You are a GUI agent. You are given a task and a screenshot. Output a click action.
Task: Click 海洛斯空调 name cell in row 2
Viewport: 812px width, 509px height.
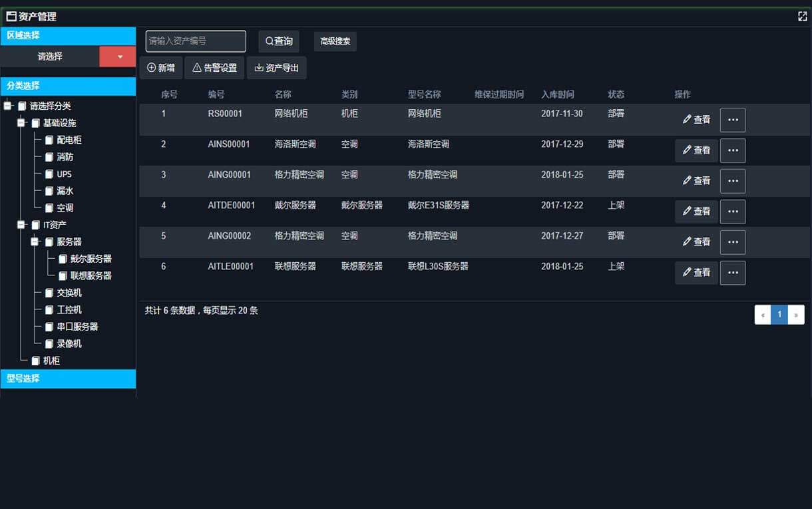(295, 144)
